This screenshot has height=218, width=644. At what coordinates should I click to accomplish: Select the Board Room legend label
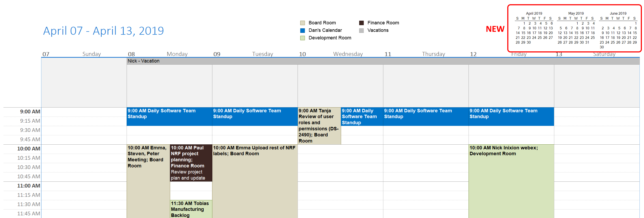322,23
